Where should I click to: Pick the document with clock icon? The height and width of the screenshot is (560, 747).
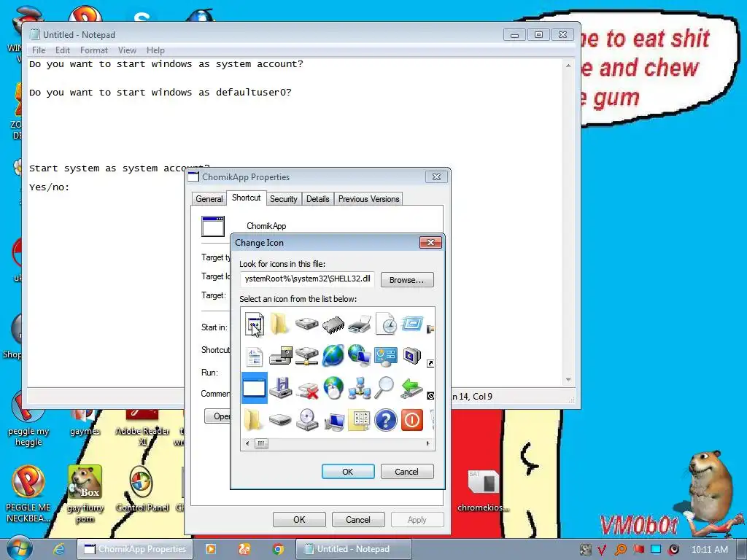click(386, 324)
